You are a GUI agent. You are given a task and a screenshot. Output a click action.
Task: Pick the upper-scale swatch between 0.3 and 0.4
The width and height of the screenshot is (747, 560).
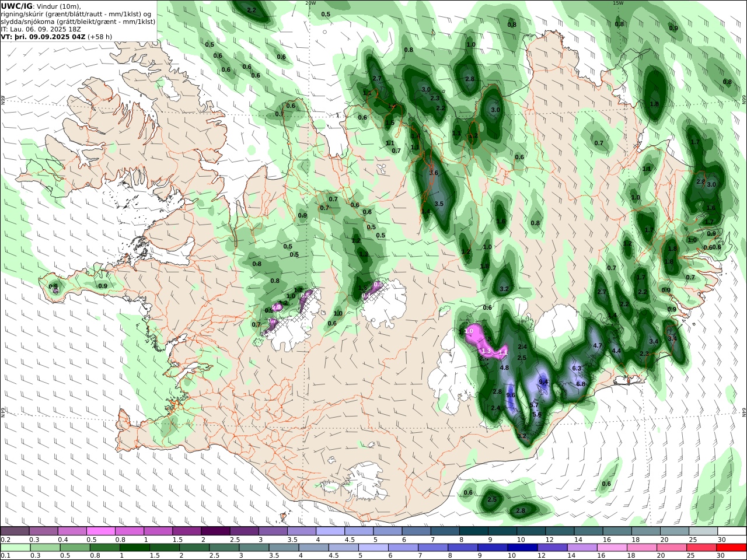[43, 531]
